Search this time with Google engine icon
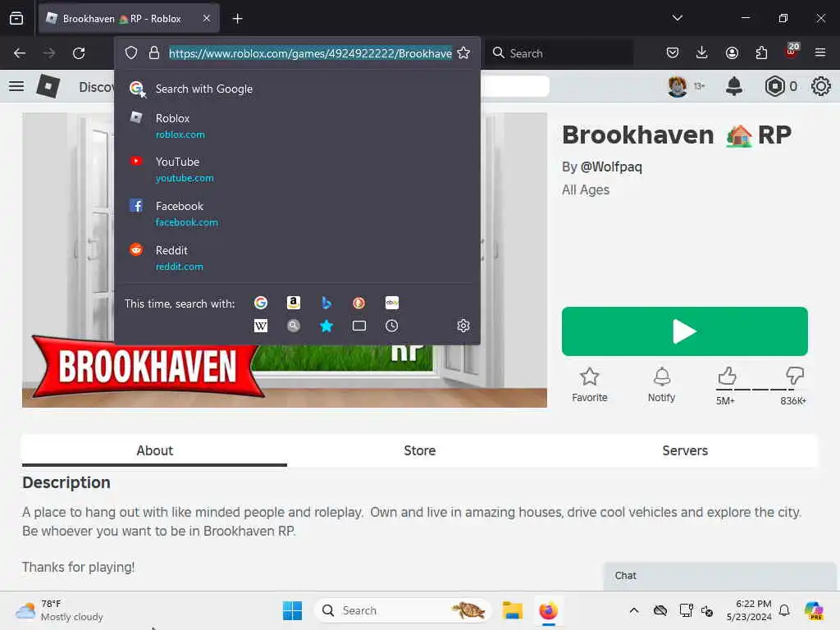Image resolution: width=840 pixels, height=630 pixels. coord(260,303)
